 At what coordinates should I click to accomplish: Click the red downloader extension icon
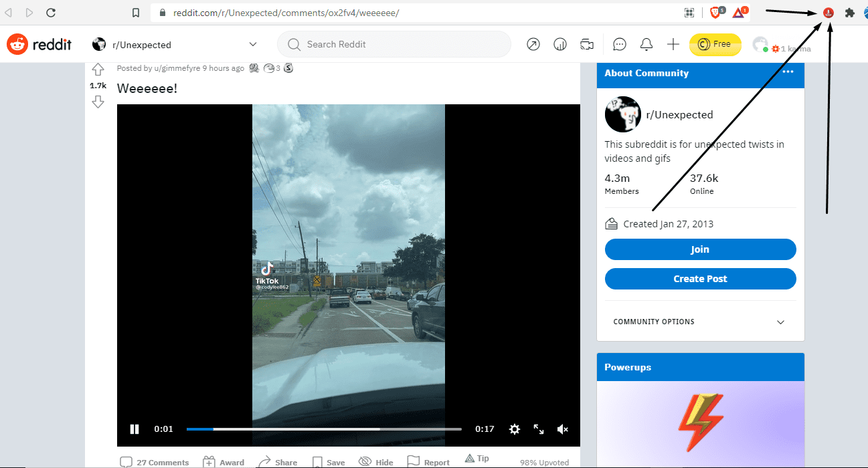click(x=829, y=13)
